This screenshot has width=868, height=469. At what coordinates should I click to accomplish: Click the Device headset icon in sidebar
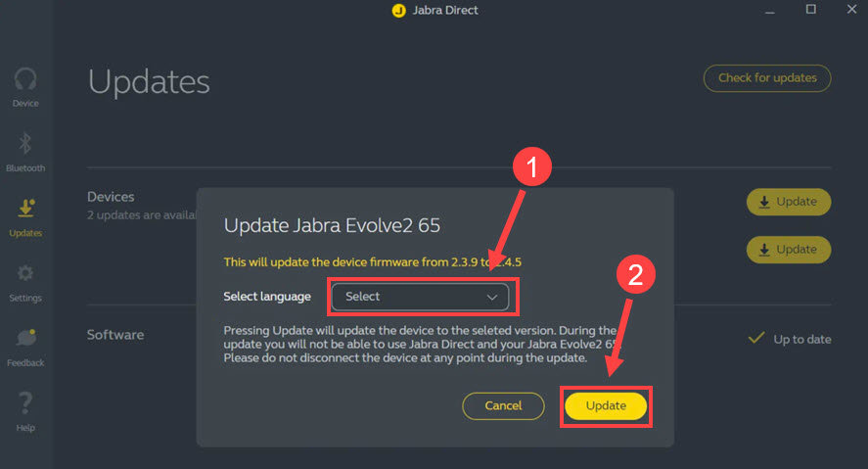[x=25, y=79]
